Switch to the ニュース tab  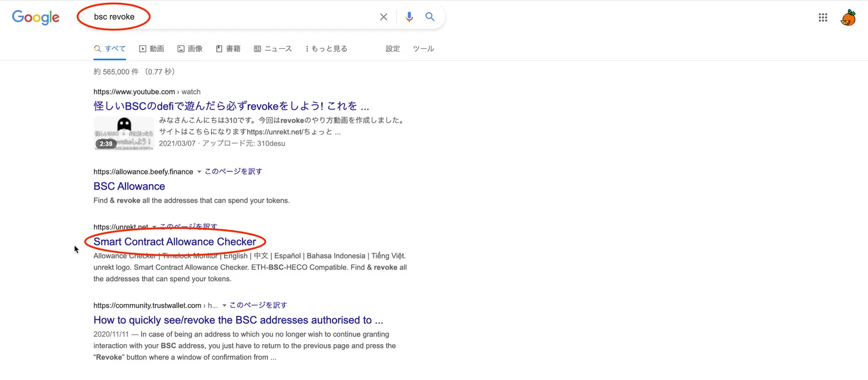(273, 49)
